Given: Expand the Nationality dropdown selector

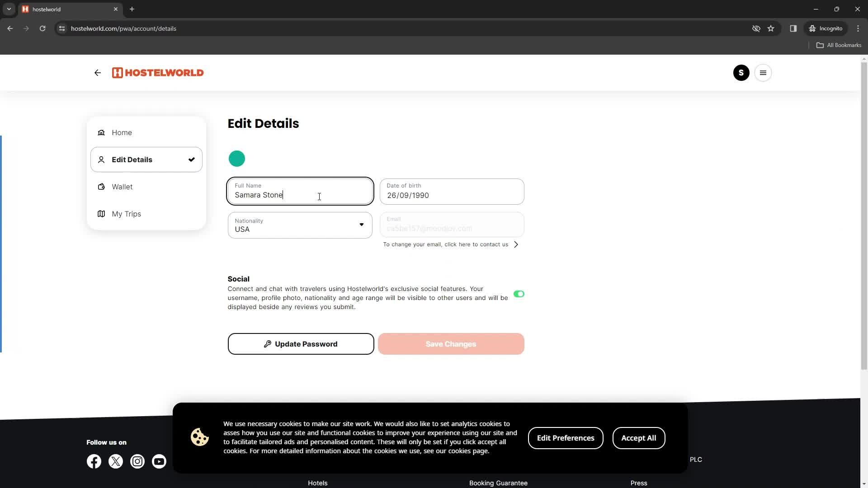Looking at the screenshot, I should point(363,225).
